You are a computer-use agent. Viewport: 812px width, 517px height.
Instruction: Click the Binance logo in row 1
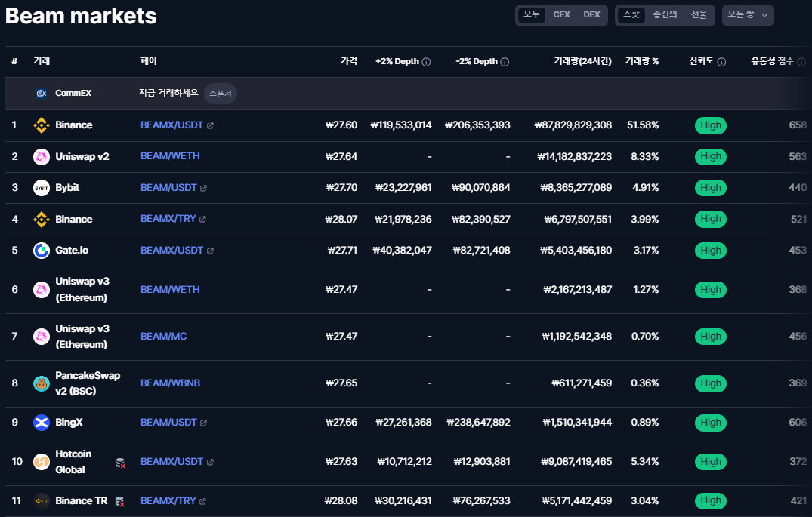[42, 125]
